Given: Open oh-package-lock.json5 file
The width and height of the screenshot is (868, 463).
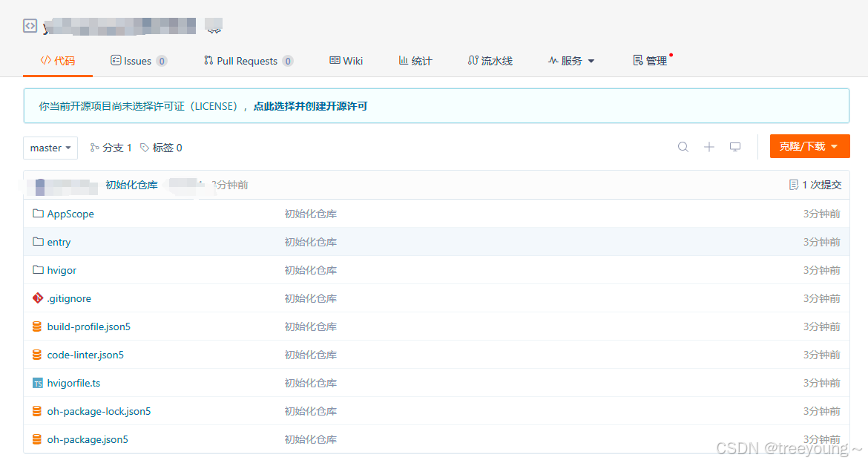Looking at the screenshot, I should click(x=99, y=412).
